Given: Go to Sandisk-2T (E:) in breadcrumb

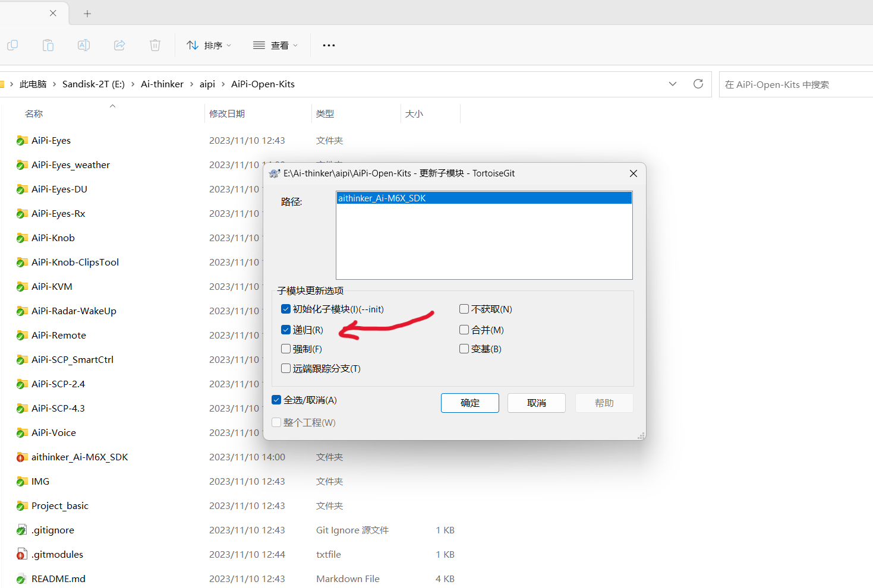Looking at the screenshot, I should (93, 84).
